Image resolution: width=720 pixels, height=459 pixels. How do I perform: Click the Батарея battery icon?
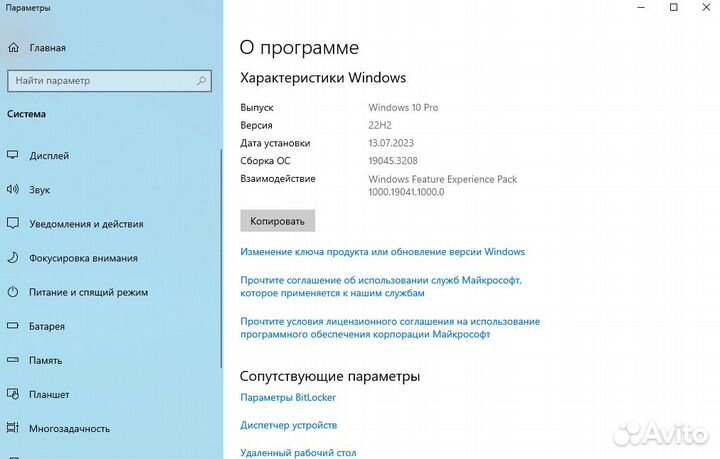click(13, 326)
